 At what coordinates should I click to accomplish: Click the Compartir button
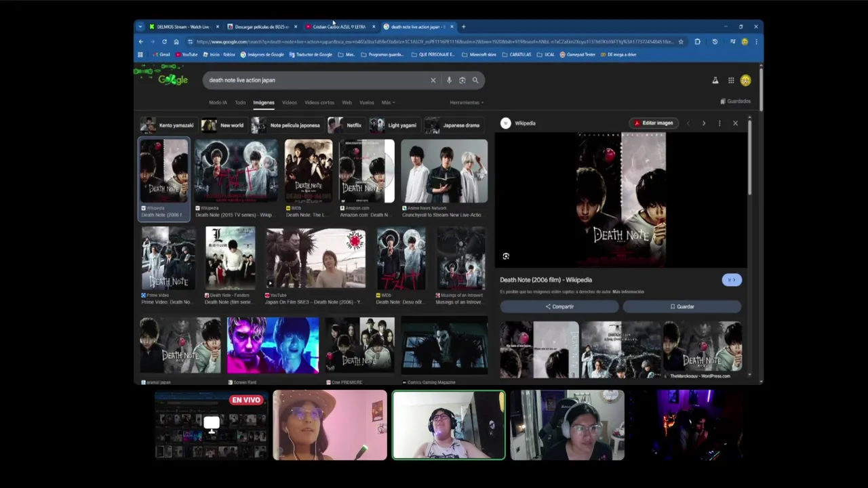(559, 306)
